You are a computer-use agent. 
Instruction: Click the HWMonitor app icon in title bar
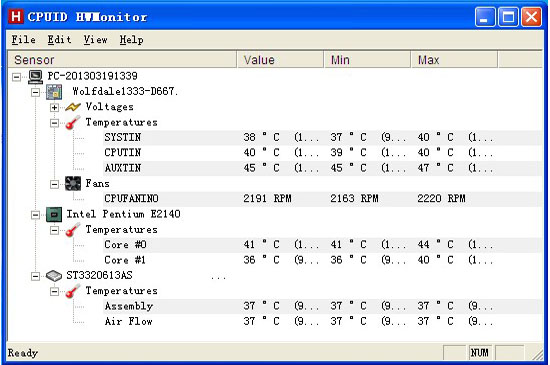(x=16, y=16)
